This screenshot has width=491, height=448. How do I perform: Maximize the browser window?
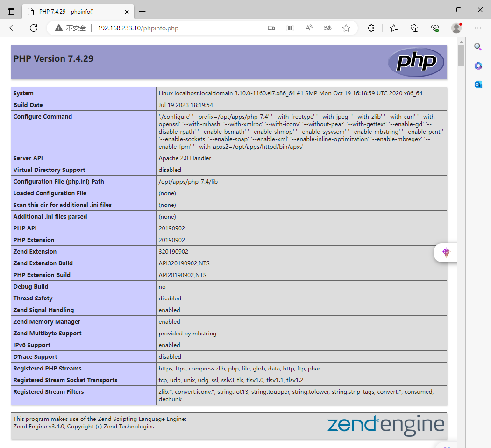tap(458, 10)
